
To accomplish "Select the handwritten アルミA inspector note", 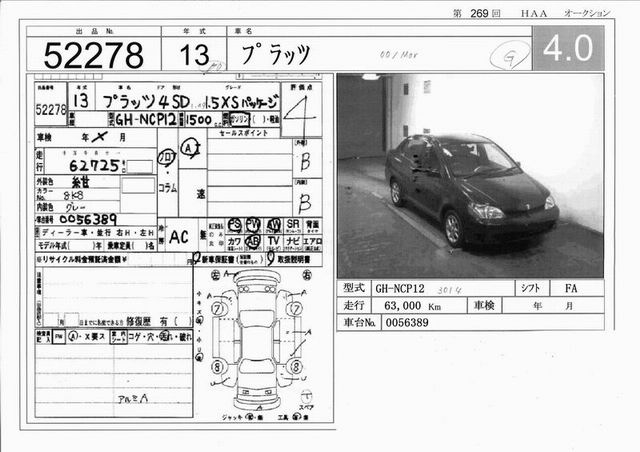I will pos(132,399).
